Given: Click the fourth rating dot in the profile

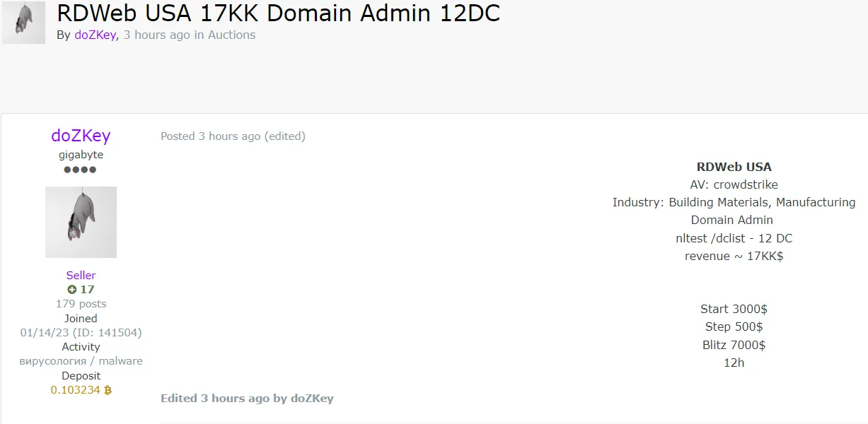Looking at the screenshot, I should click(93, 169).
